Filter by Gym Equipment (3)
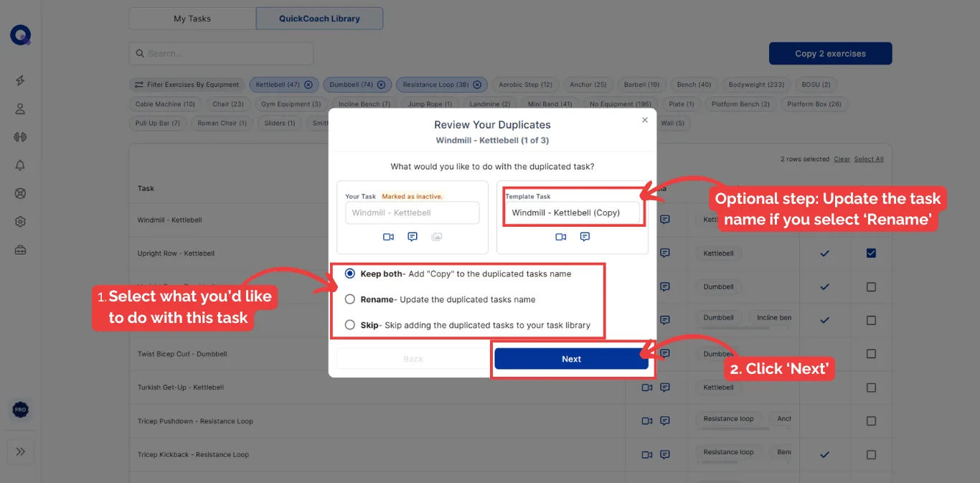Image resolution: width=980 pixels, height=483 pixels. click(291, 104)
